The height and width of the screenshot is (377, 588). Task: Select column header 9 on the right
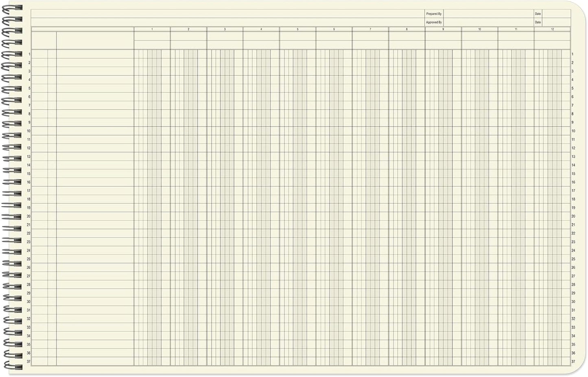(444, 29)
